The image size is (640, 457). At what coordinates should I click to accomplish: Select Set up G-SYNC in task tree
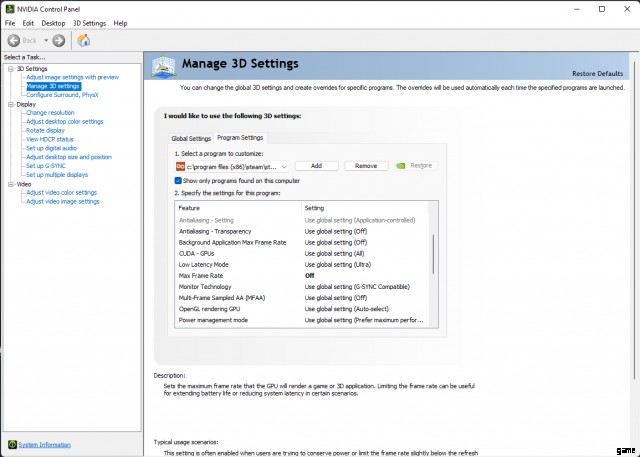coord(48,165)
